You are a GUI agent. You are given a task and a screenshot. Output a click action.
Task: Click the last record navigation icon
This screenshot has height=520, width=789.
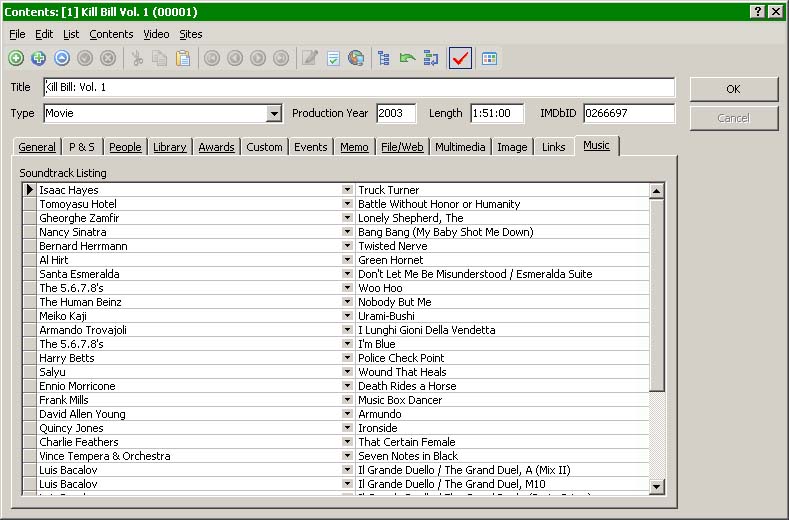(x=281, y=58)
